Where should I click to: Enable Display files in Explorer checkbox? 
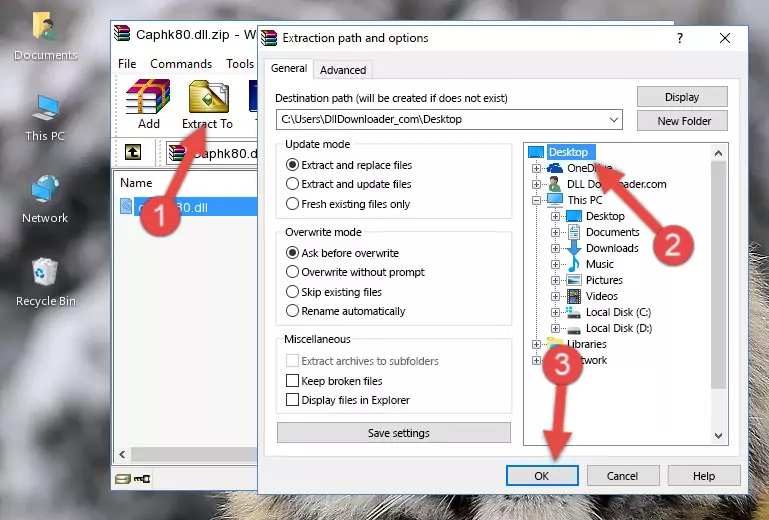292,400
